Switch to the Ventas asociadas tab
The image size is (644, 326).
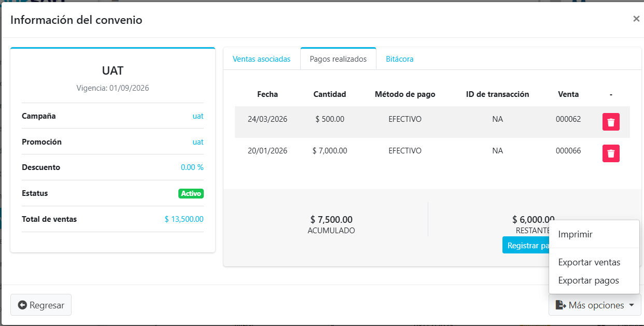coord(261,59)
